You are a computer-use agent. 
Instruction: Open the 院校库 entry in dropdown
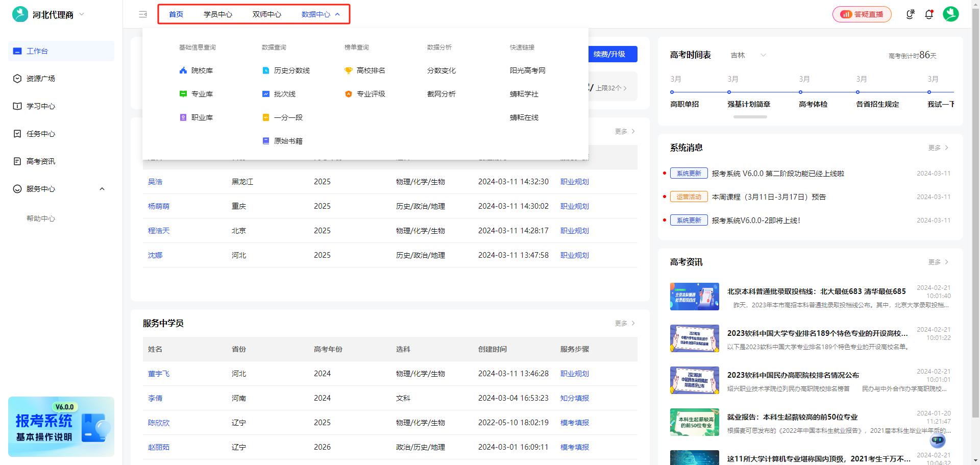(x=196, y=70)
